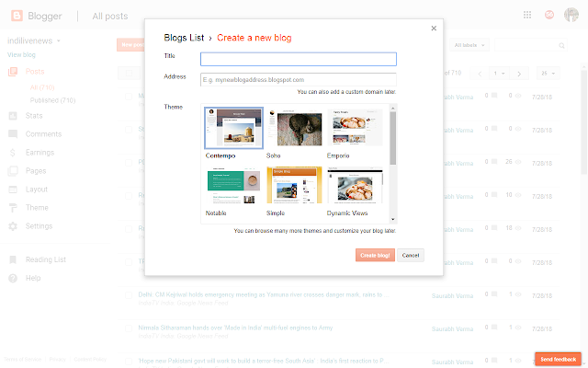Open Posts section in sidebar

(x=35, y=72)
